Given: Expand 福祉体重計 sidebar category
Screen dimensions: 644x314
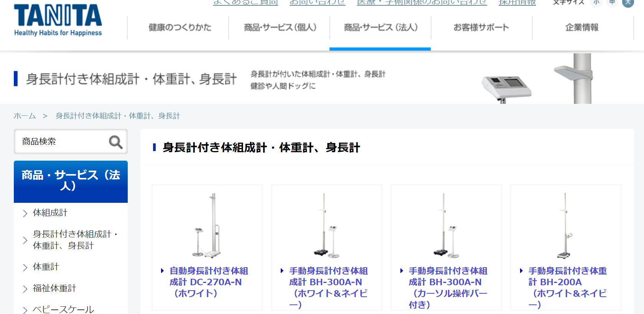Looking at the screenshot, I should click(54, 288).
